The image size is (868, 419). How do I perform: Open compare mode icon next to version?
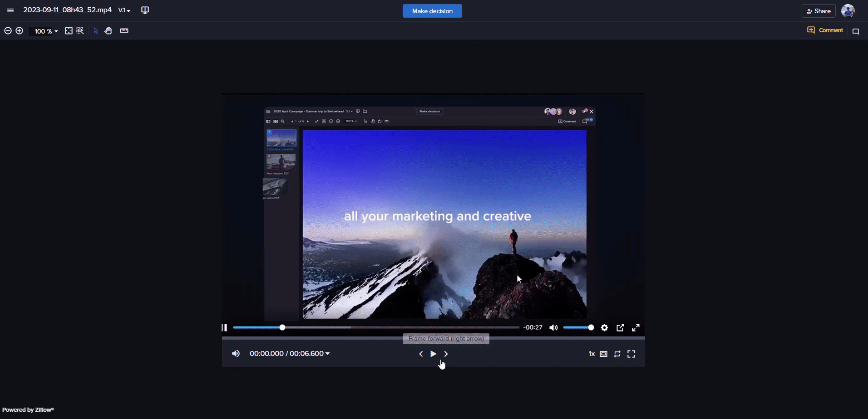point(145,10)
